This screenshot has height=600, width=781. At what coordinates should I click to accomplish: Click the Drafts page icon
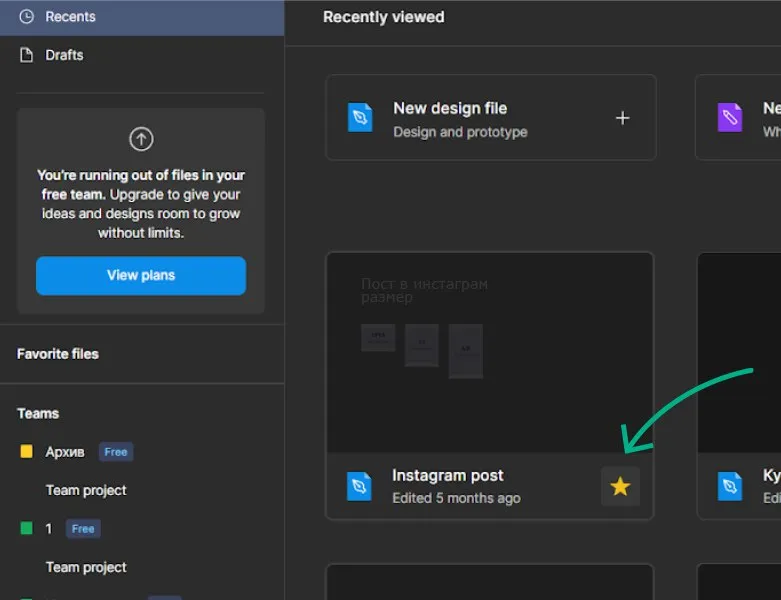[26, 55]
